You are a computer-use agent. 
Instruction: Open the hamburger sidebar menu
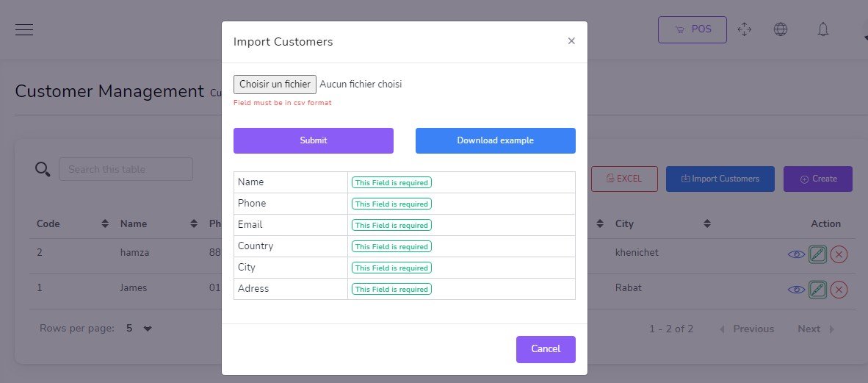[24, 29]
